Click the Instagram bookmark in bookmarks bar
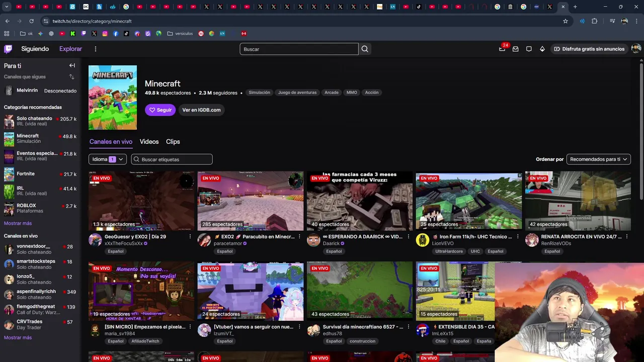Image resolution: width=644 pixels, height=362 pixels. pyautogui.click(x=105, y=34)
